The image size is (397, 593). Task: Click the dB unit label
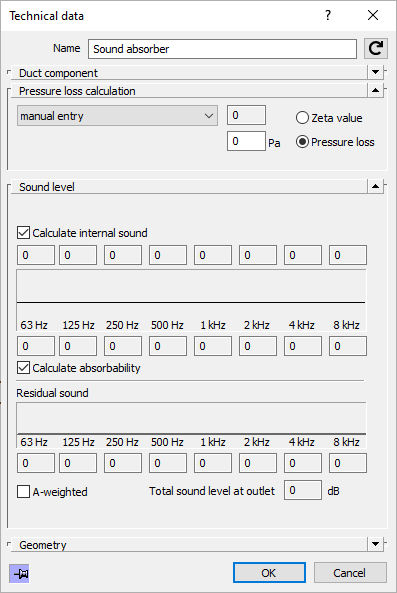click(333, 491)
